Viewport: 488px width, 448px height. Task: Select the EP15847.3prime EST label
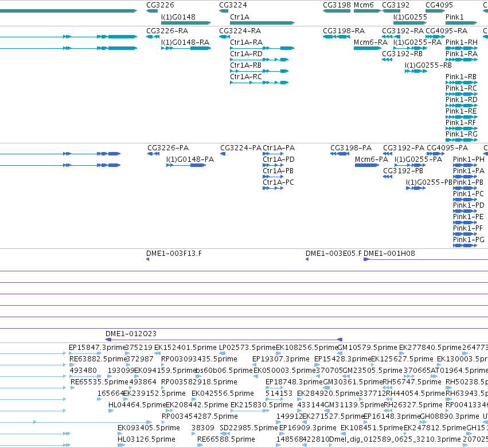tap(97, 348)
